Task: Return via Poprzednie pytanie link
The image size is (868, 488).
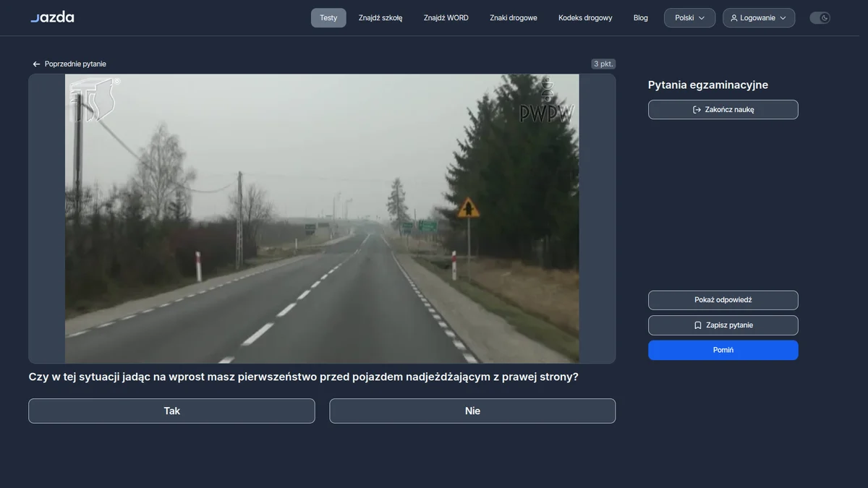Action: click(69, 64)
